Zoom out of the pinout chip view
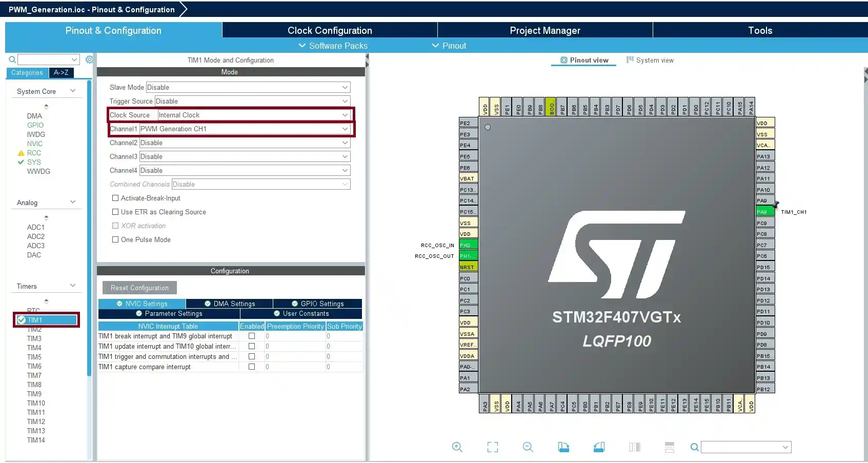This screenshot has height=463, width=868. tap(528, 447)
